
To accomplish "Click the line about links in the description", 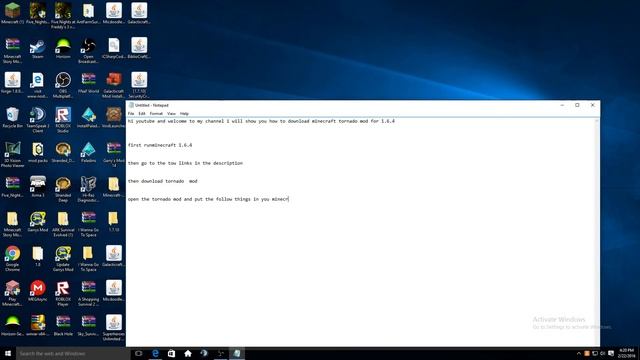I will tap(185, 163).
